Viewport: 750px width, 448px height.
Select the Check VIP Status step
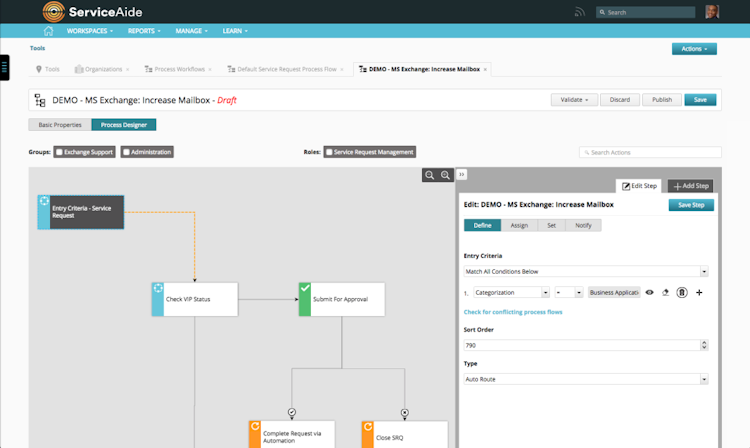(x=195, y=299)
